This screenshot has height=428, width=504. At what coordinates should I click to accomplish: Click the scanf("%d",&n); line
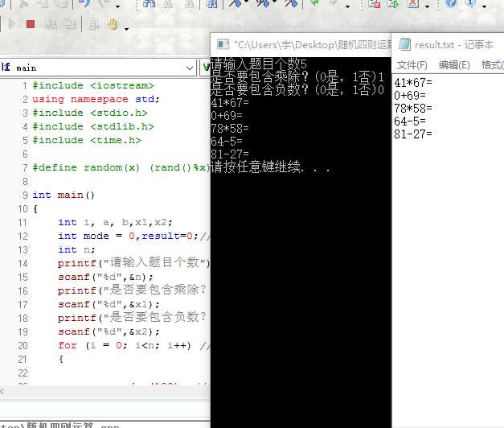[x=105, y=277]
